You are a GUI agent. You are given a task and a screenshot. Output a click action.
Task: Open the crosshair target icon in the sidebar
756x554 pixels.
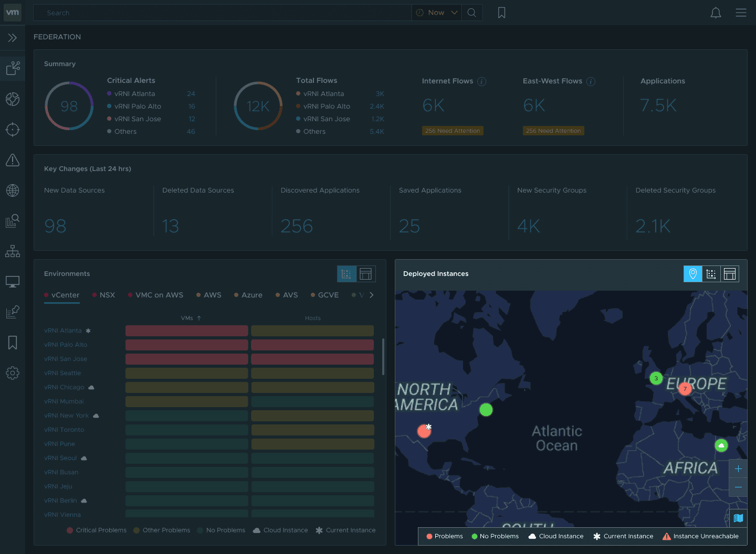coord(13,130)
